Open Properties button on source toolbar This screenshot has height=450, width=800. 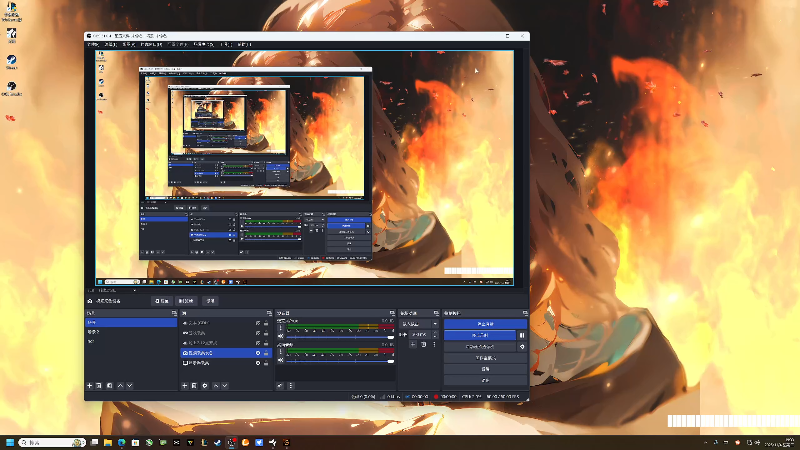162,301
